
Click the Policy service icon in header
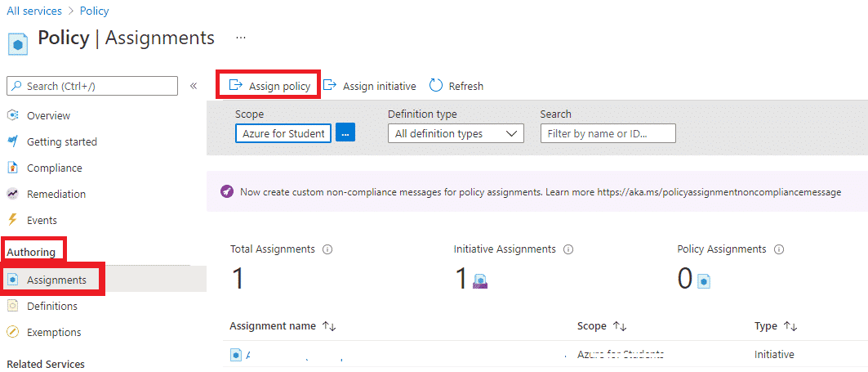pos(18,44)
